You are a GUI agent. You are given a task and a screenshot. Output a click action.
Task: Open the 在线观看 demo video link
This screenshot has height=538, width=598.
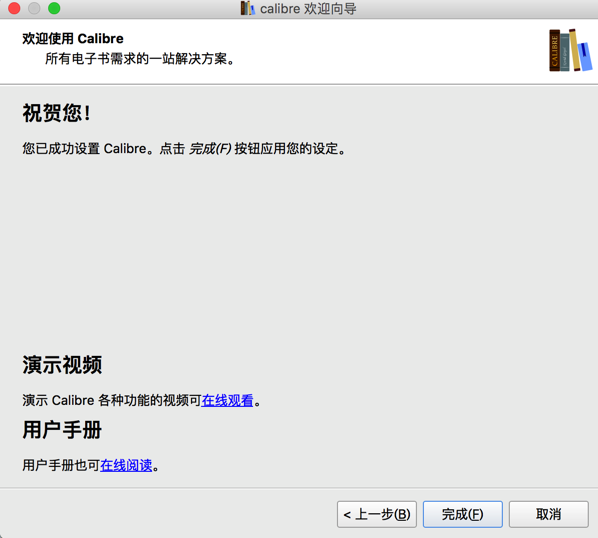click(x=227, y=400)
